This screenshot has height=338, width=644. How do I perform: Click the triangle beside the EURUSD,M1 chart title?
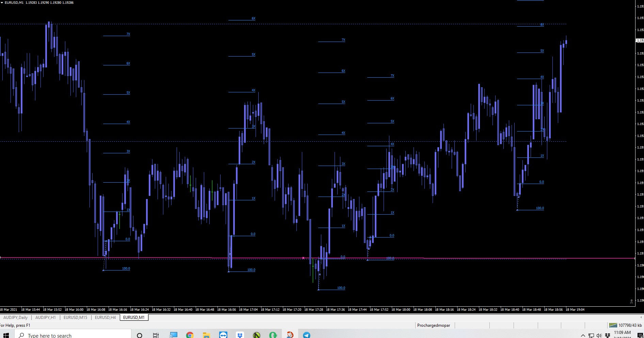pos(2,3)
